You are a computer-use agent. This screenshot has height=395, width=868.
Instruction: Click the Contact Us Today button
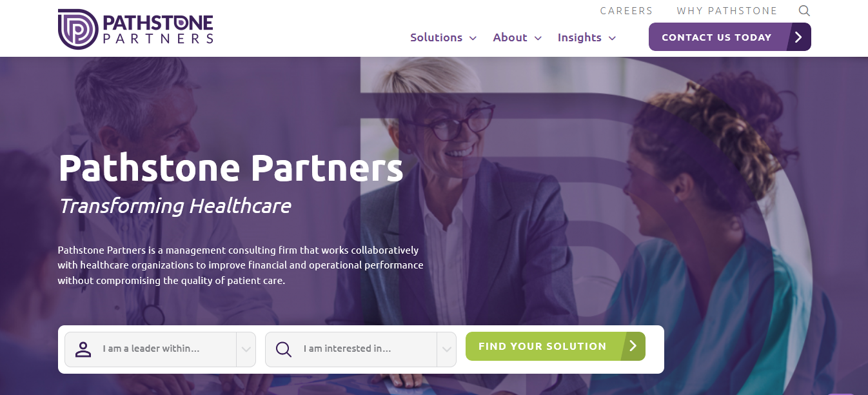pyautogui.click(x=730, y=37)
